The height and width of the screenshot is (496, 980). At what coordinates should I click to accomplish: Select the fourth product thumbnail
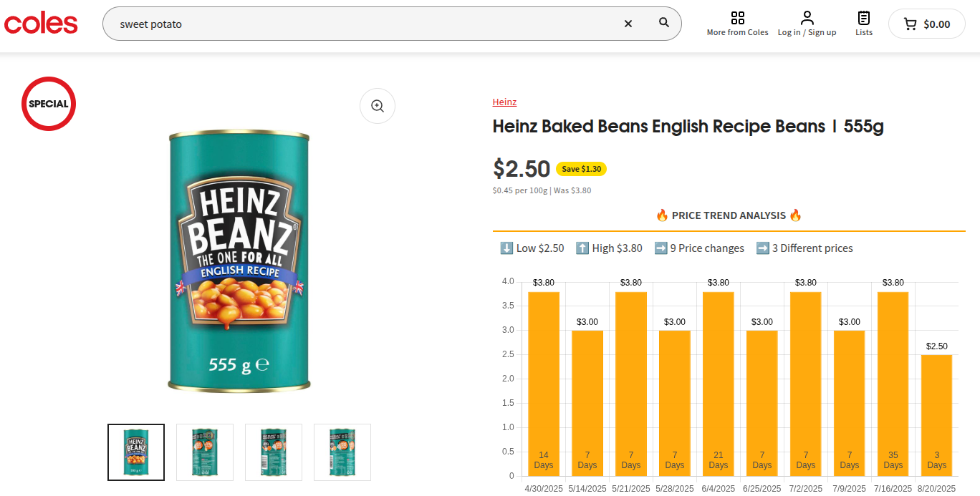(342, 452)
